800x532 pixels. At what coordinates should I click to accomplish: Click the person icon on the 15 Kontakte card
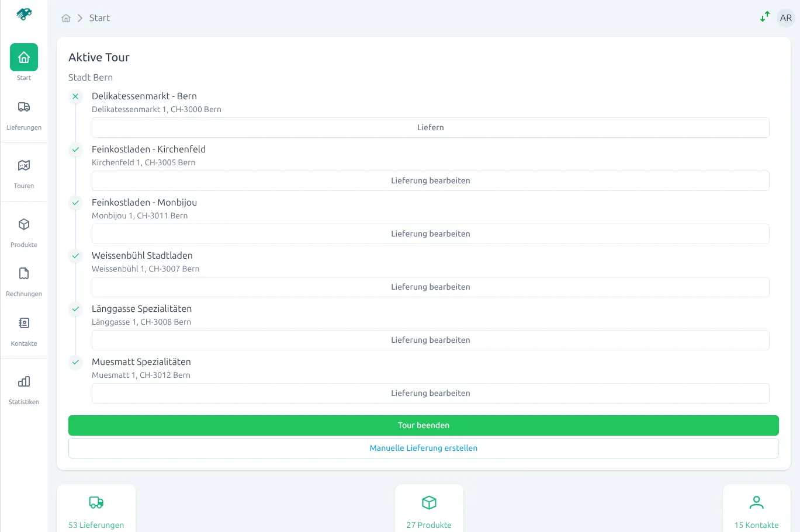[x=756, y=502]
